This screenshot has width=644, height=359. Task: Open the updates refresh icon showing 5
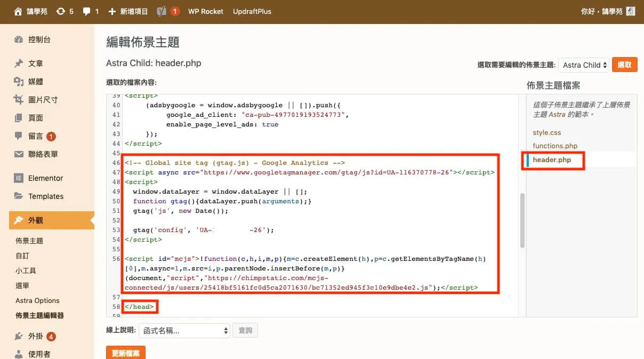tap(61, 11)
